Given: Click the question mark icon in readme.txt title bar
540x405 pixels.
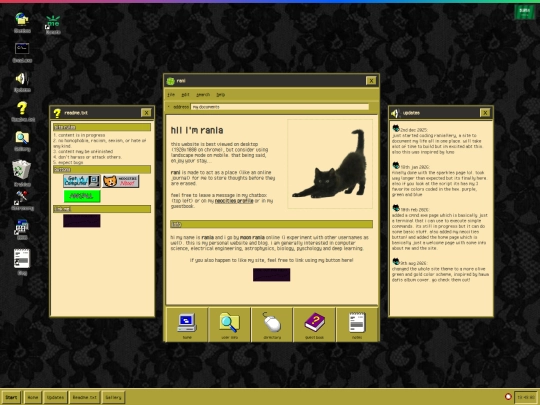Looking at the screenshot, I should [57, 113].
